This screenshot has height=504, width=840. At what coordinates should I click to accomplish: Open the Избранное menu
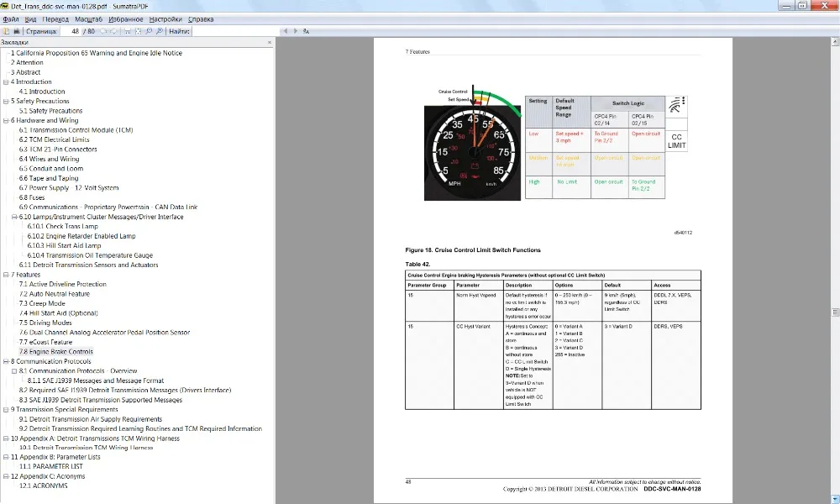pyautogui.click(x=125, y=18)
